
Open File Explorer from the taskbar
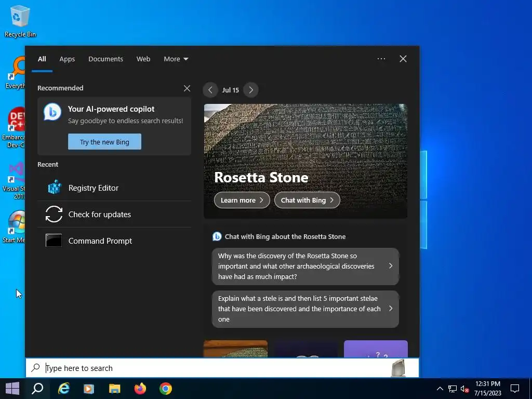(115, 389)
